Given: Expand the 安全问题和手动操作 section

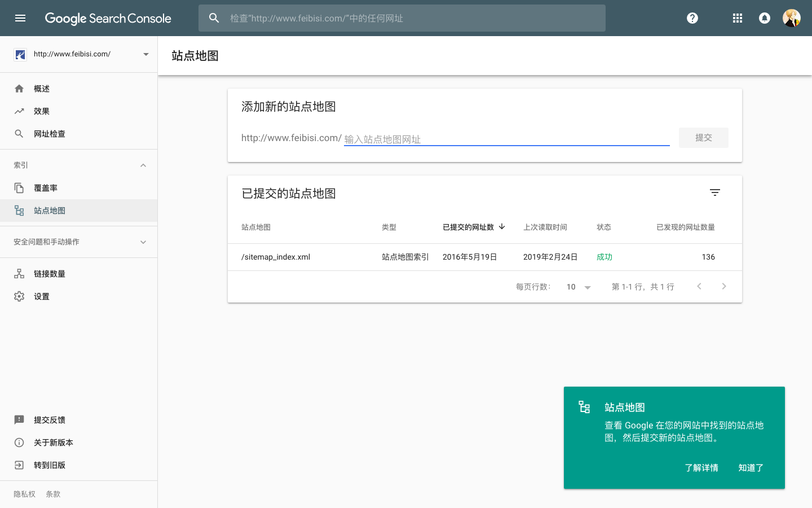Looking at the screenshot, I should tap(143, 242).
